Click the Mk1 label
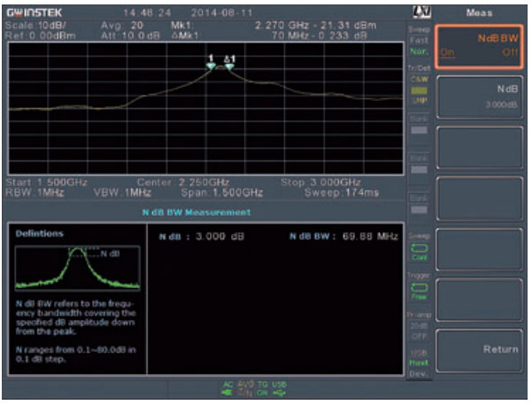 pos(182,26)
